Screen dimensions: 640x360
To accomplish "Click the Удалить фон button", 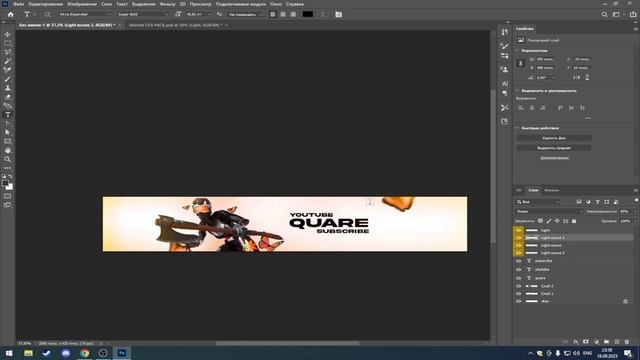I will click(x=554, y=138).
